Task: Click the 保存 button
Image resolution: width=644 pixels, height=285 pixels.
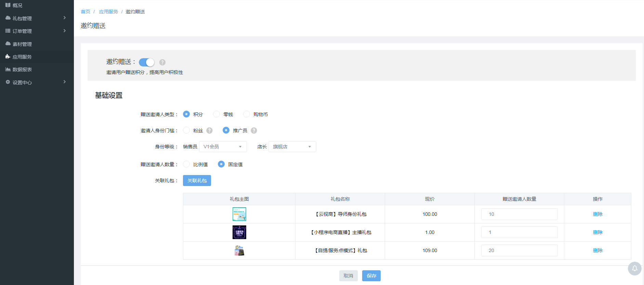Action: [x=371, y=276]
